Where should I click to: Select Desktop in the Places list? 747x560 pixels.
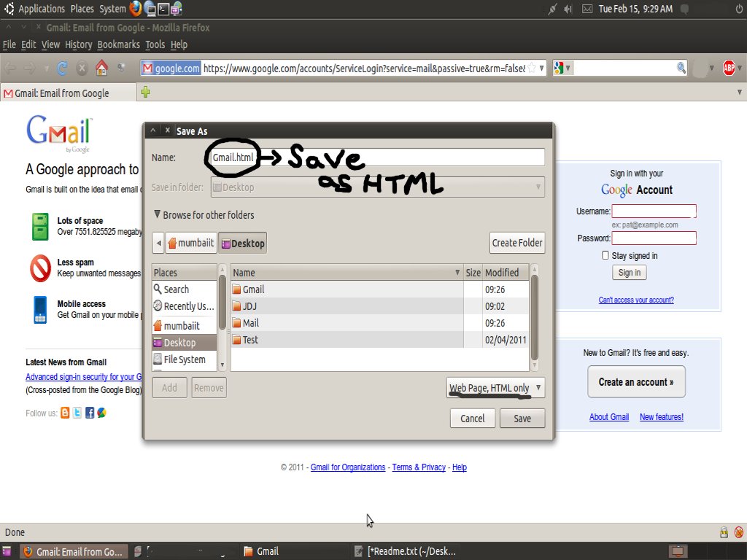click(x=184, y=343)
